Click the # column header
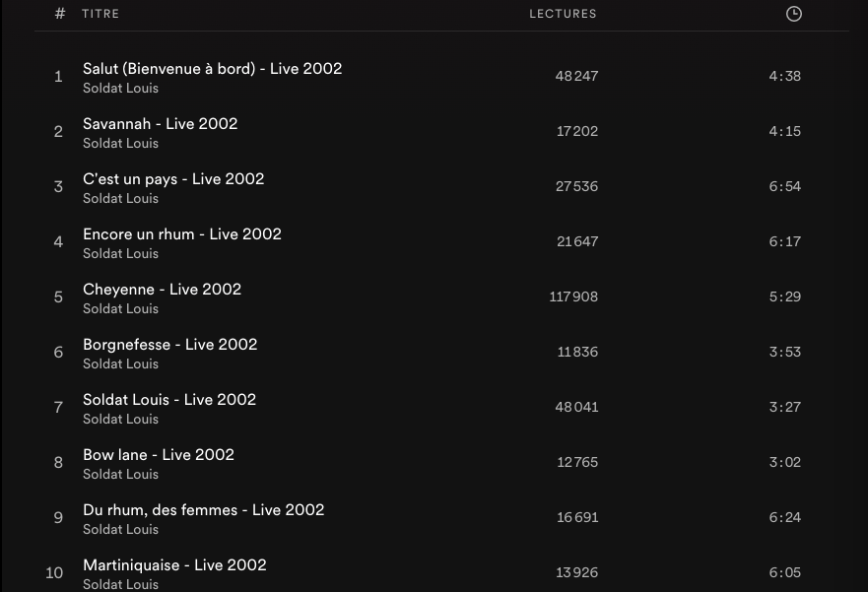This screenshot has height=592, width=868. click(60, 14)
